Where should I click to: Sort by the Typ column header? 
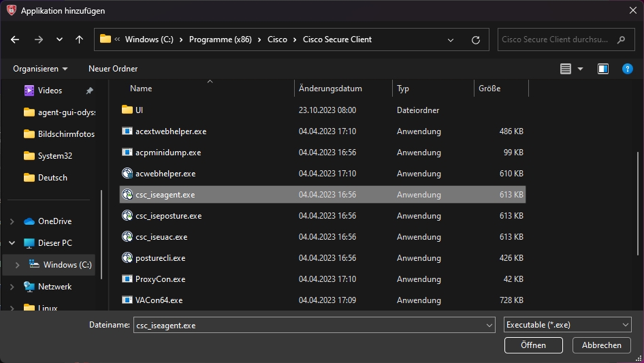pyautogui.click(x=403, y=89)
